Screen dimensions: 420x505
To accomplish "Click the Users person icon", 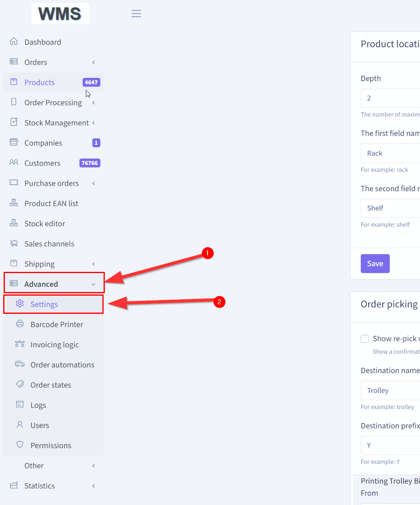I will coord(20,425).
